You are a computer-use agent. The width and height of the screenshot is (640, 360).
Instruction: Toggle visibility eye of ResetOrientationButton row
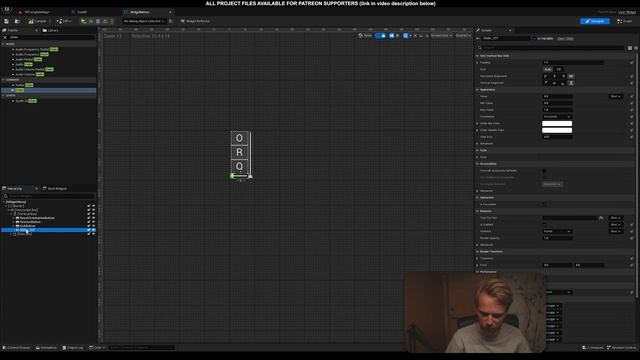pos(93,218)
